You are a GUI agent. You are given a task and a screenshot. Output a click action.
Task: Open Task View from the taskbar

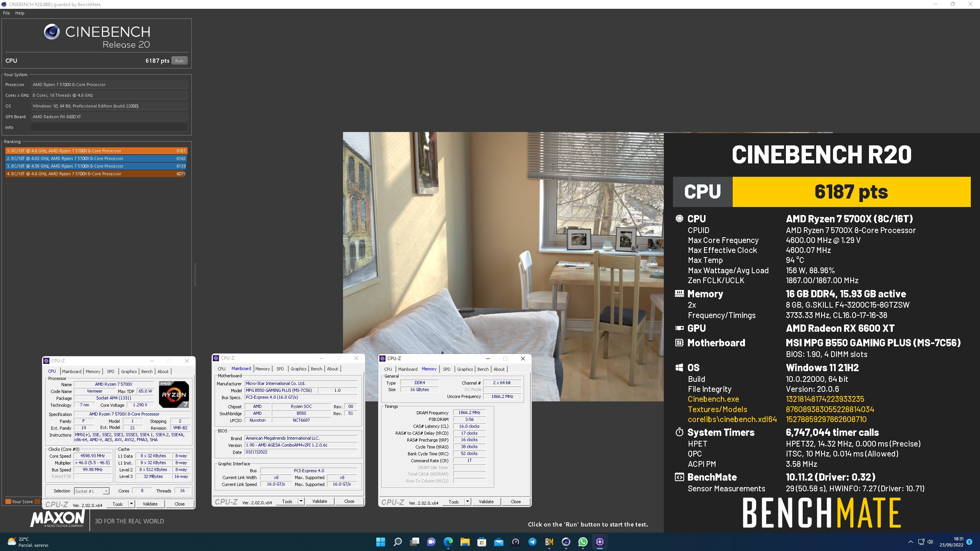coord(415,542)
